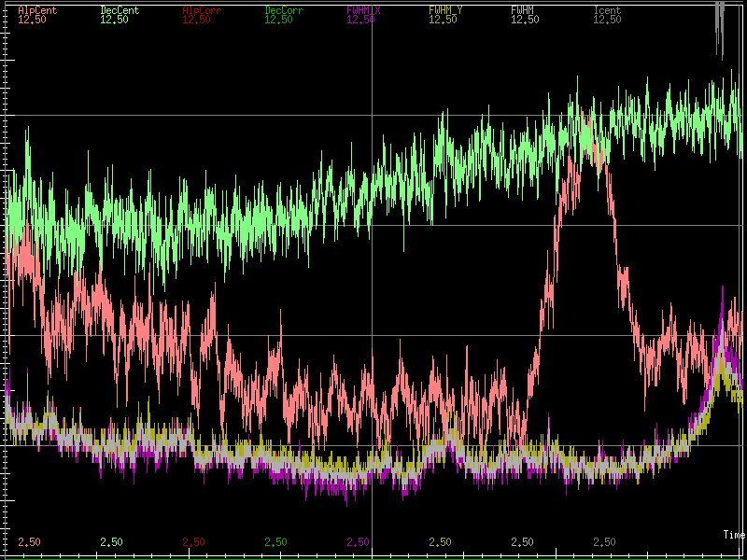Image resolution: width=747 pixels, height=560 pixels.
Task: Select the dark-red 2.50 lower-scale value
Action: 194,542
